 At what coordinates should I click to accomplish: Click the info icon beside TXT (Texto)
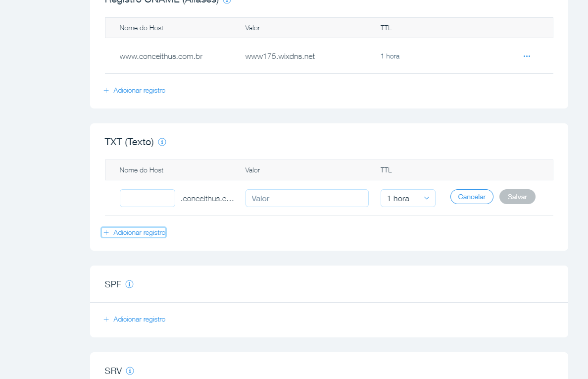click(x=162, y=142)
